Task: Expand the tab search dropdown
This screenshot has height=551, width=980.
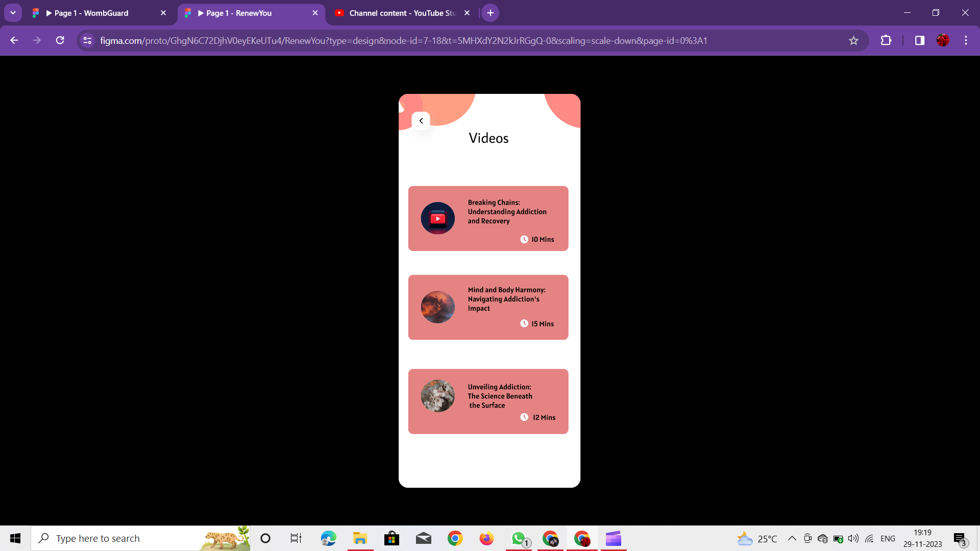Action: [13, 13]
